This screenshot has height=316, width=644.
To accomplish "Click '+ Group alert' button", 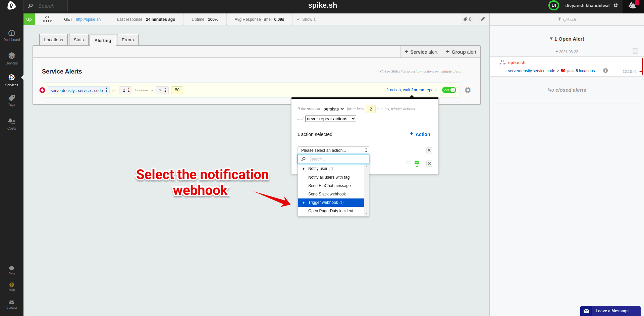I will click(461, 52).
